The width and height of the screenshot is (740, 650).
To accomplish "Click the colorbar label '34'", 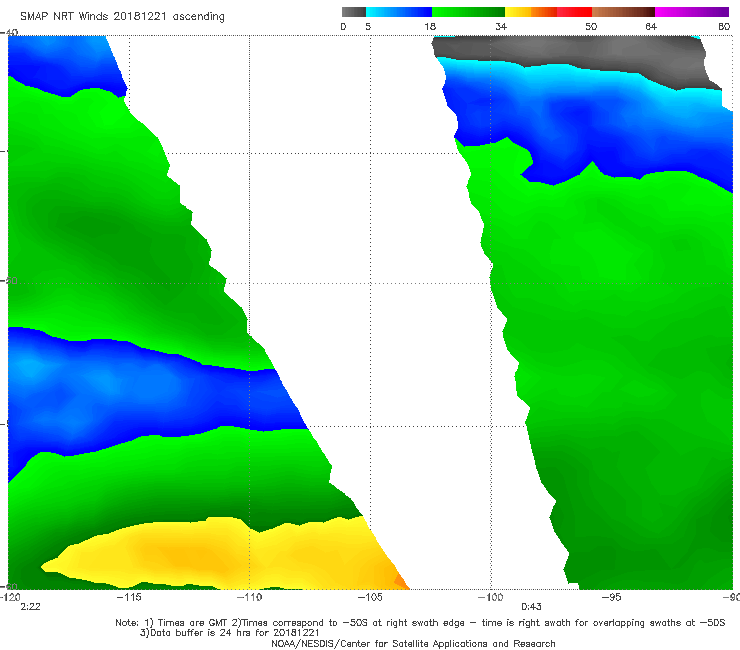I will tap(501, 27).
